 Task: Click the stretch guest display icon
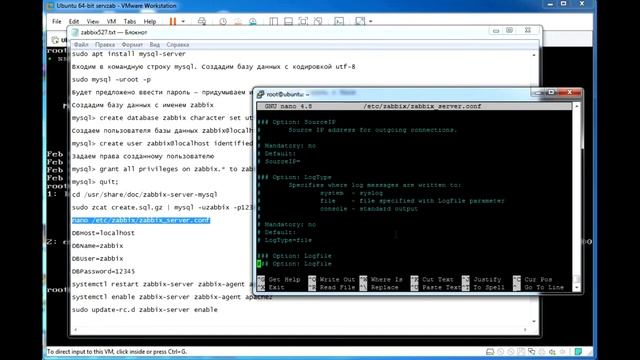(x=360, y=21)
